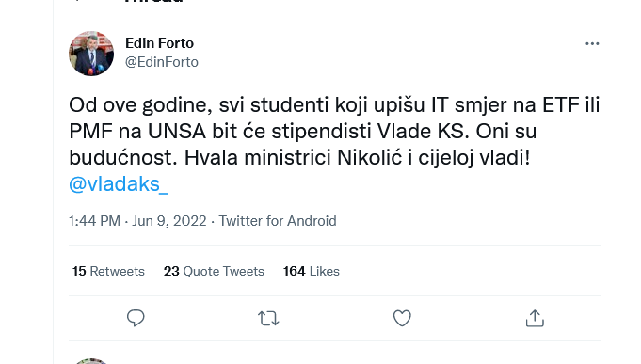
Task: Click the Jun 9, 2022 date
Action: click(x=169, y=221)
